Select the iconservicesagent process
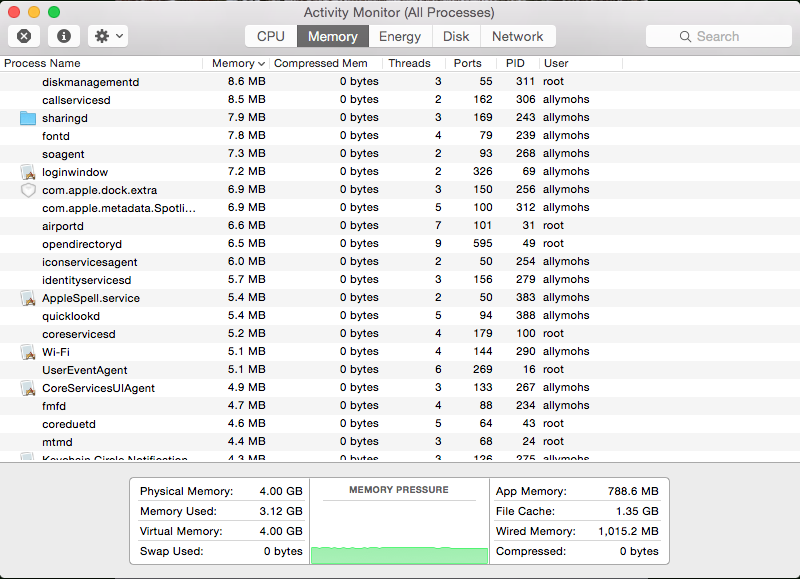800x579 pixels. 90,262
